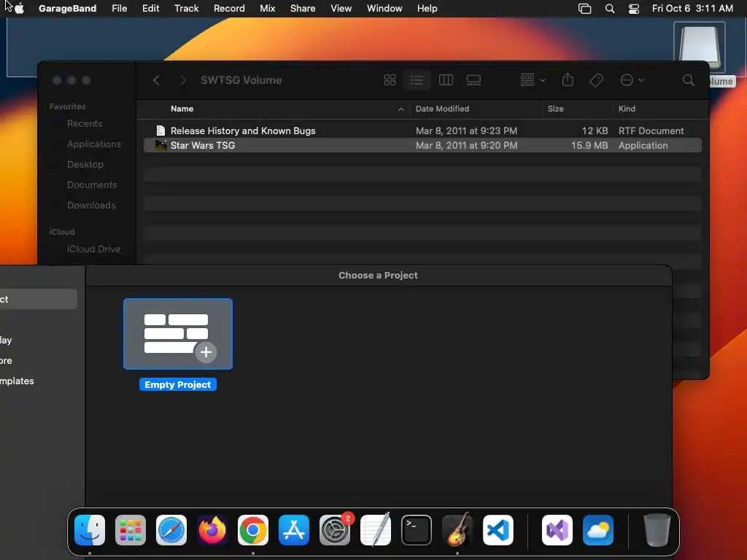Select Recents in Finder sidebar
747x560 pixels.
(x=85, y=124)
